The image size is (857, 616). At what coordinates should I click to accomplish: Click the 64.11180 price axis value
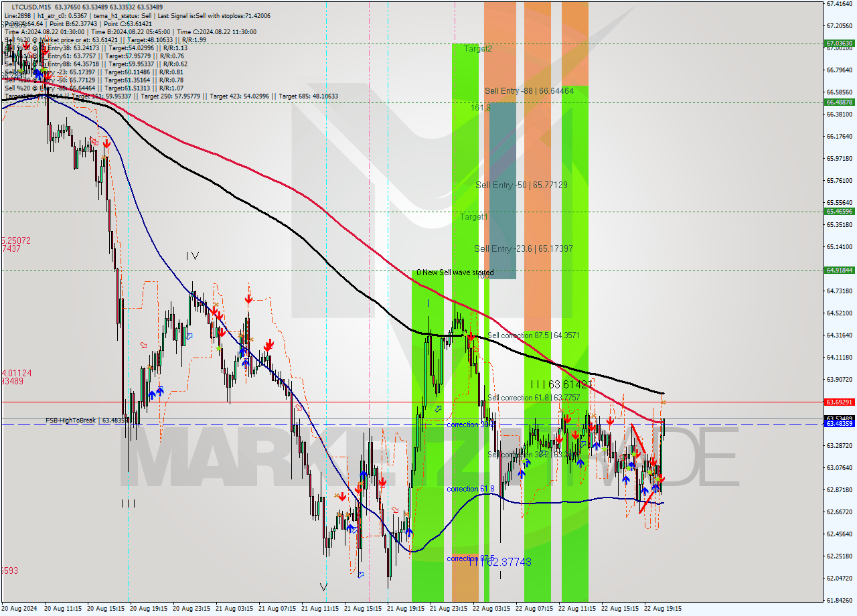coord(839,357)
